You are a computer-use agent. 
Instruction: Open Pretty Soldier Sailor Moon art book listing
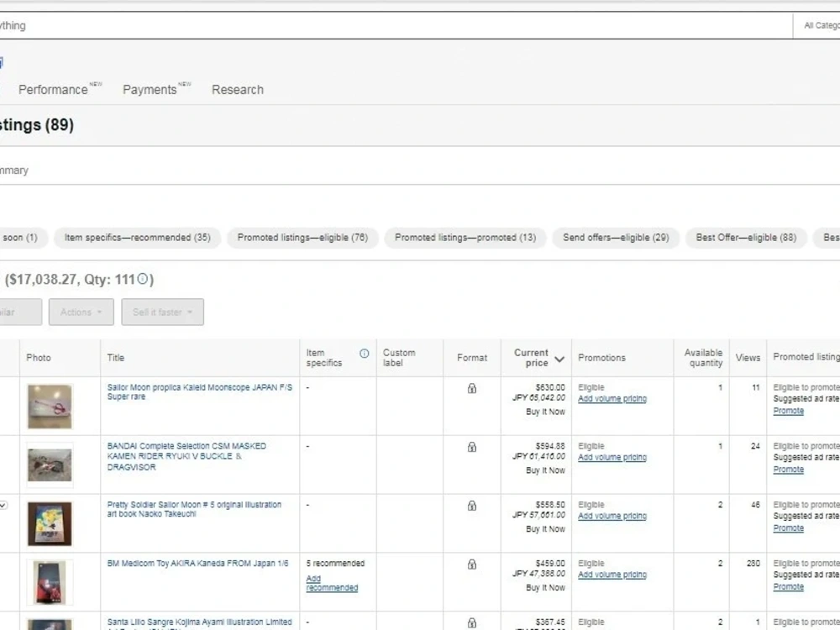(x=194, y=509)
